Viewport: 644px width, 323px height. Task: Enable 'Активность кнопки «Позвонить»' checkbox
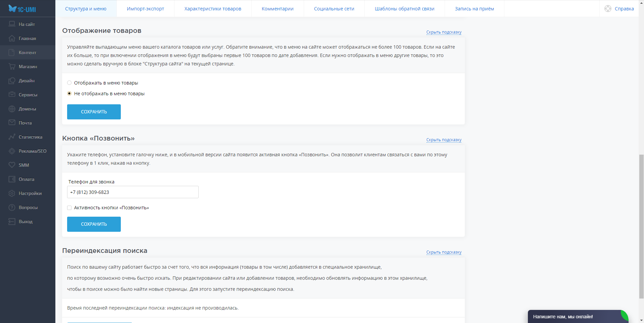(69, 208)
